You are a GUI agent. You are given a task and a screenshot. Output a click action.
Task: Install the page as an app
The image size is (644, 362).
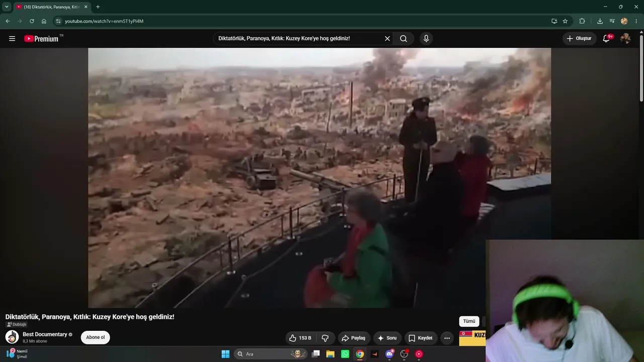pos(554,21)
